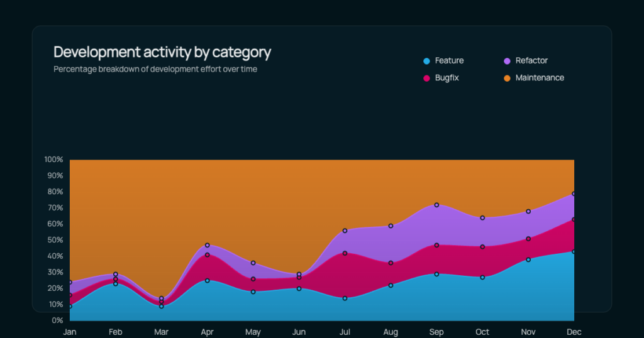Image resolution: width=644 pixels, height=338 pixels.
Task: Select the Feature data point for Jan
Action: pos(70,307)
